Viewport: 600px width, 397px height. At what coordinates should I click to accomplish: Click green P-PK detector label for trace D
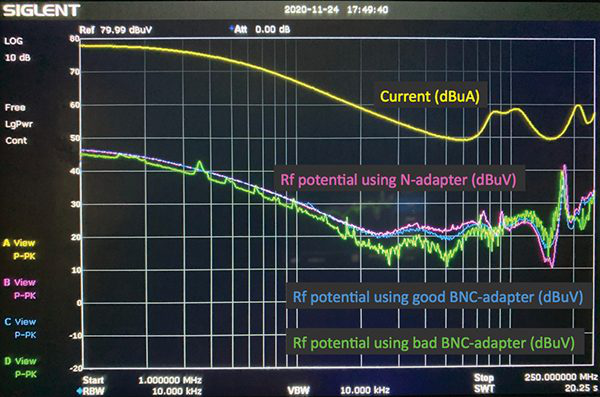(x=26, y=374)
